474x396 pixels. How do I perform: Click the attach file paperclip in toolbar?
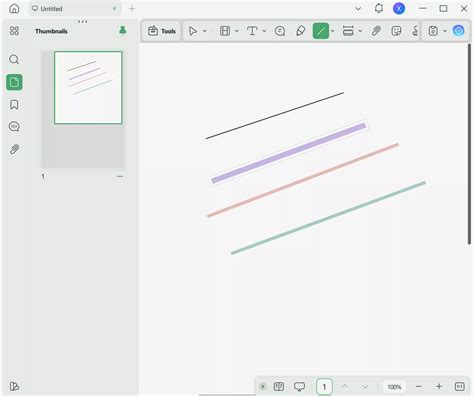point(376,31)
